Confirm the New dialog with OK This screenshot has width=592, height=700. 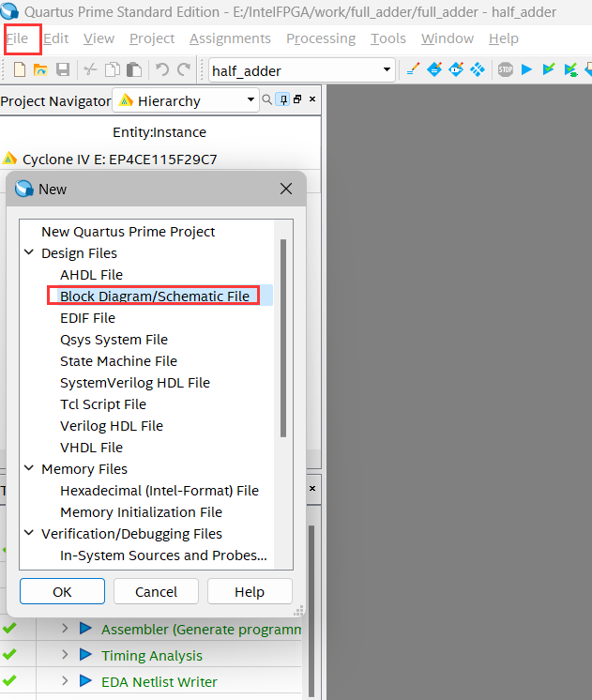tap(62, 591)
